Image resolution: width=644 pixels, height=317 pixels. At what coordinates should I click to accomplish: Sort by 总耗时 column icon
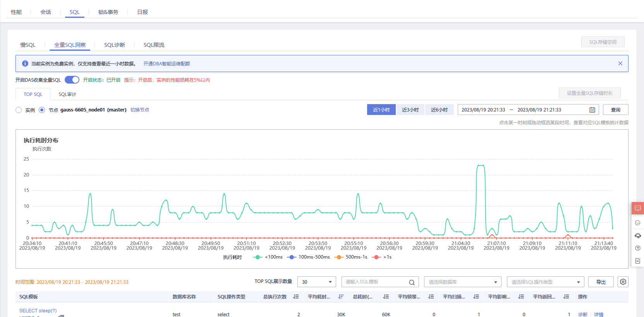point(386,296)
